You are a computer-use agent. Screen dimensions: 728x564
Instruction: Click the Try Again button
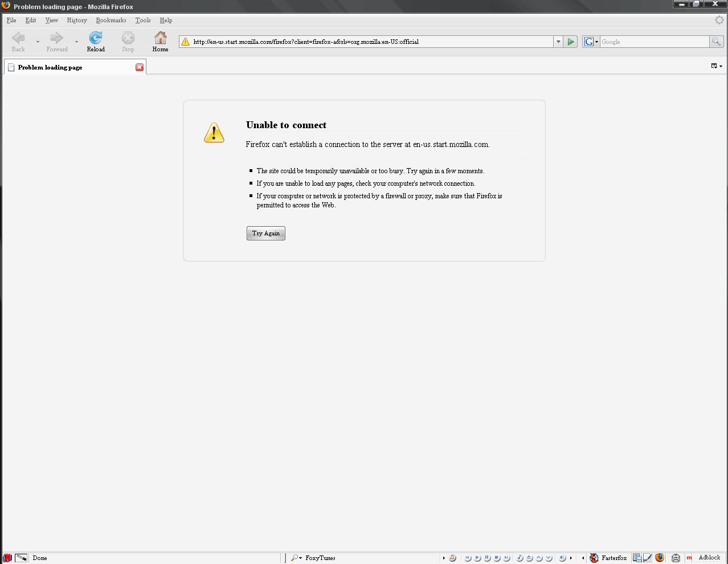tap(265, 233)
